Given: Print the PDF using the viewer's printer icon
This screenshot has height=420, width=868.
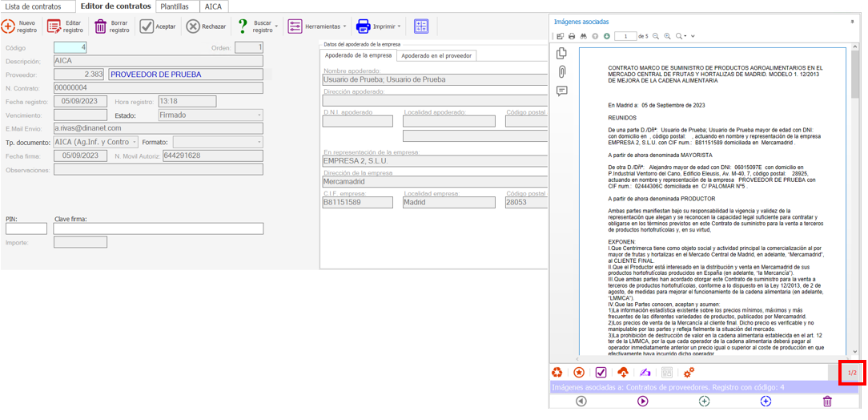Looking at the screenshot, I should point(572,36).
